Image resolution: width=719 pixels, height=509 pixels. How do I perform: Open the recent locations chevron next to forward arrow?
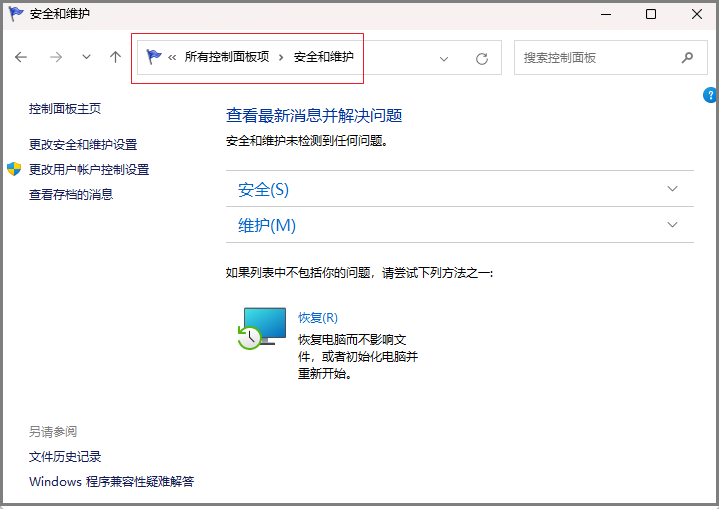(86, 57)
